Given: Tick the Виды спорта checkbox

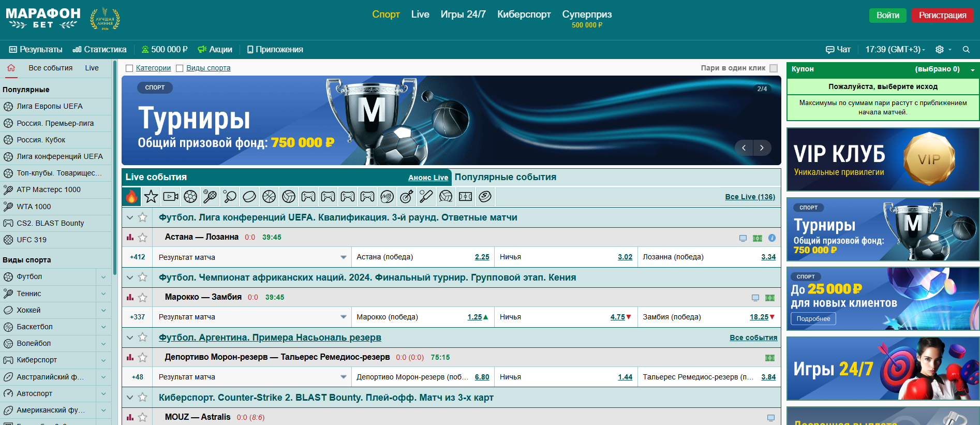Looking at the screenshot, I should pos(180,68).
